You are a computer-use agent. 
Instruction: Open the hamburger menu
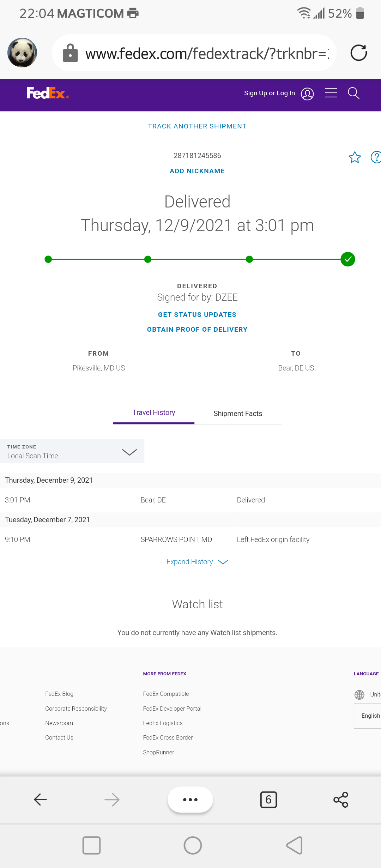[x=331, y=93]
